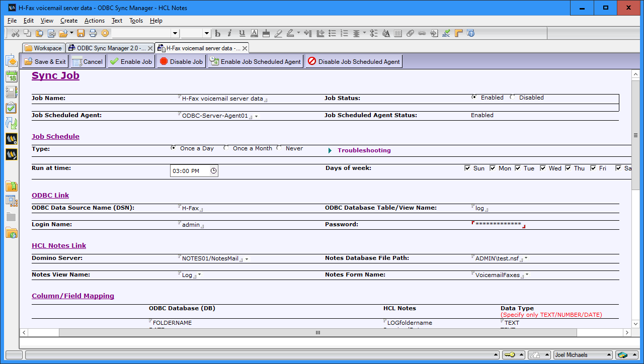Open Mail from the left sidebar
The image size is (644, 364).
pyautogui.click(x=11, y=61)
